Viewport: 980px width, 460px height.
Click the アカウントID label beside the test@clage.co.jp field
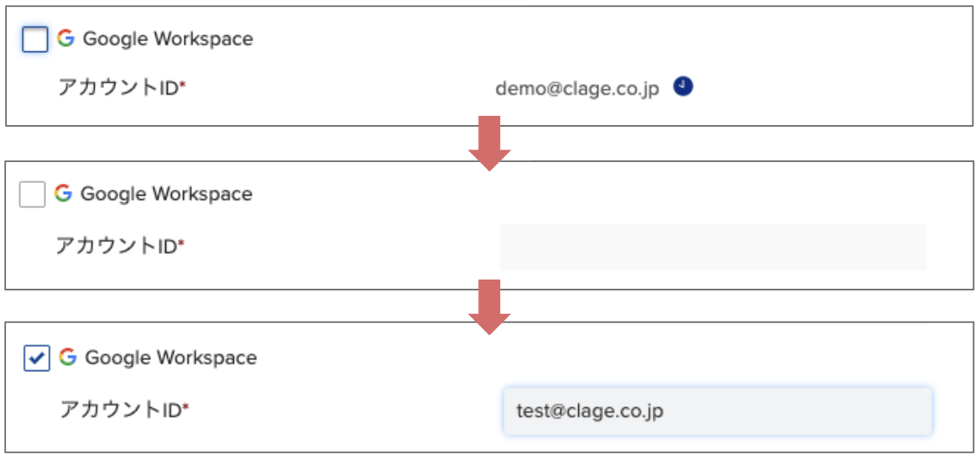[121, 410]
